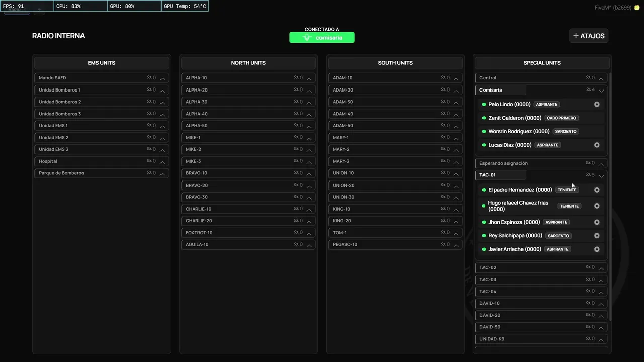Click the people icon on ALPHA-10
This screenshot has height=362, width=644.
(296, 78)
